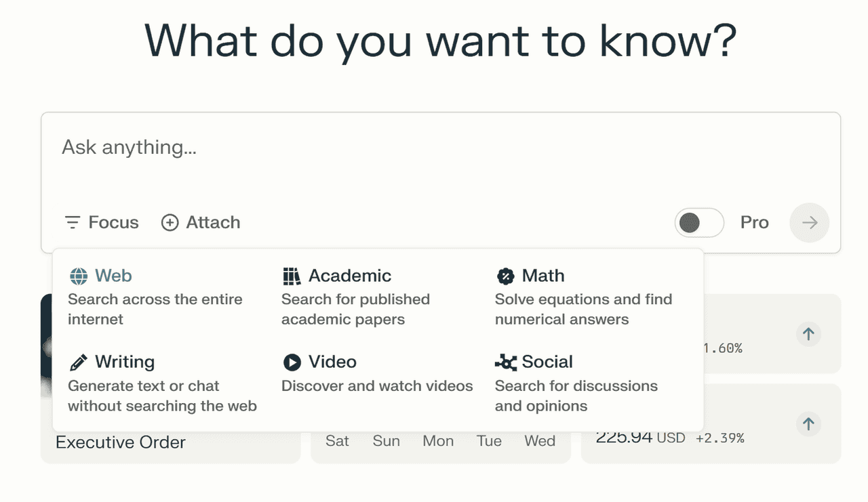The width and height of the screenshot is (868, 502).
Task: Click the Attach plus-circle icon
Action: pos(170,222)
